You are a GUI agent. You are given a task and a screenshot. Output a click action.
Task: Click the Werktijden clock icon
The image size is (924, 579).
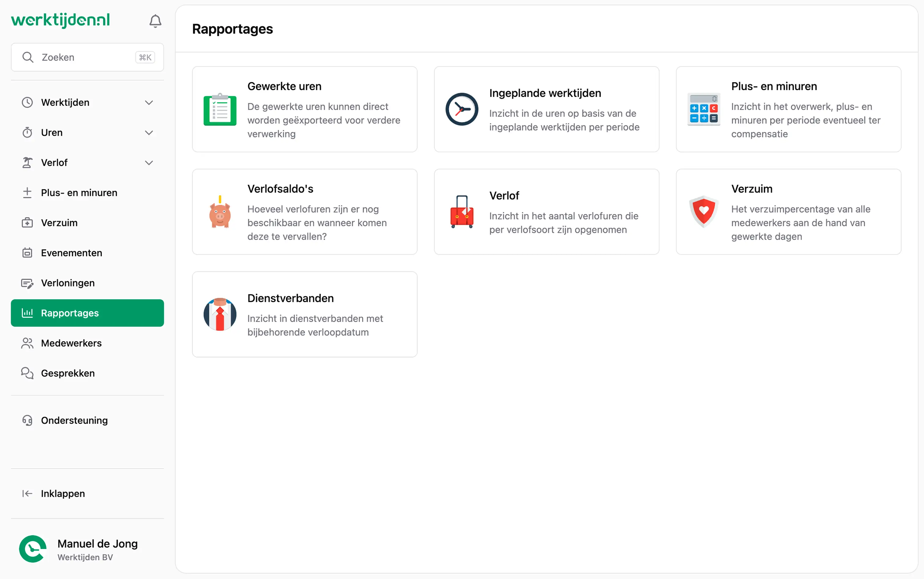pos(27,102)
